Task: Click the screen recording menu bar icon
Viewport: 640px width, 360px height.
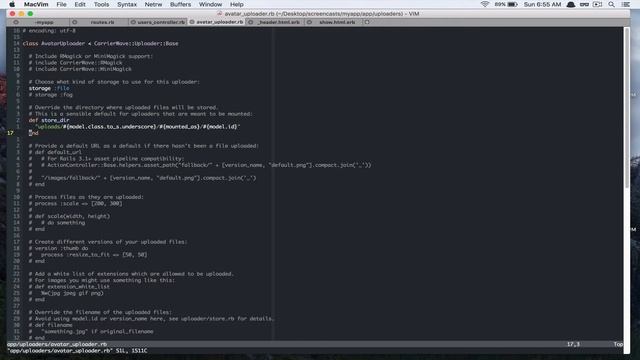Action: [598, 4]
